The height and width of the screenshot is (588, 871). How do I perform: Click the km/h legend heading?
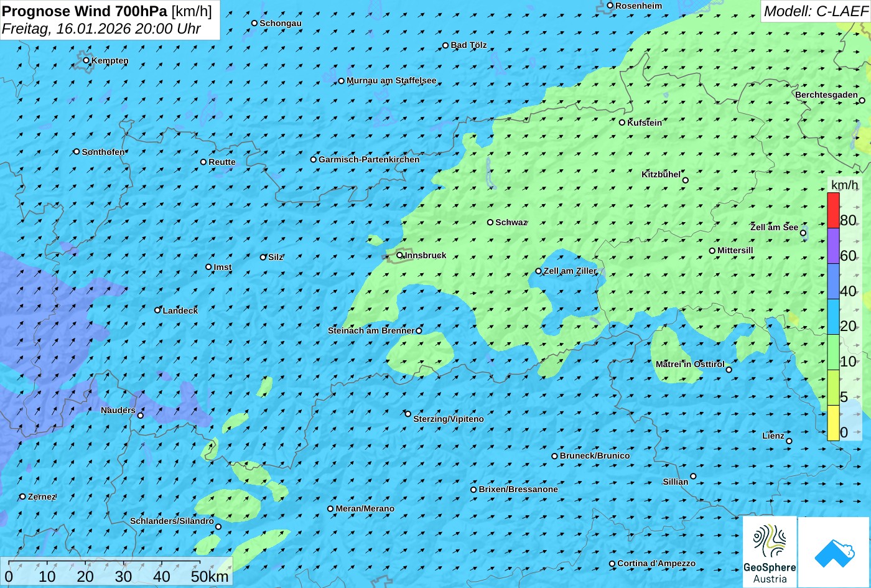(x=844, y=185)
